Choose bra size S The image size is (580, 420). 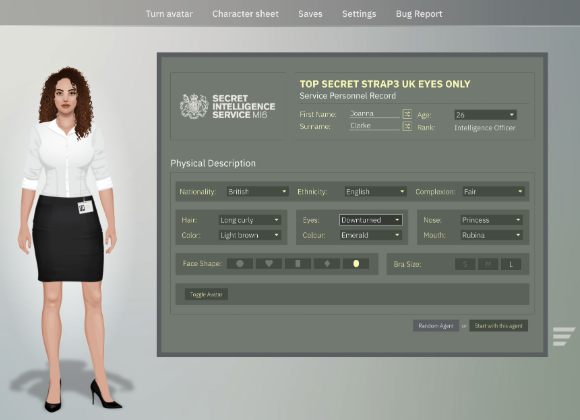[x=465, y=264]
